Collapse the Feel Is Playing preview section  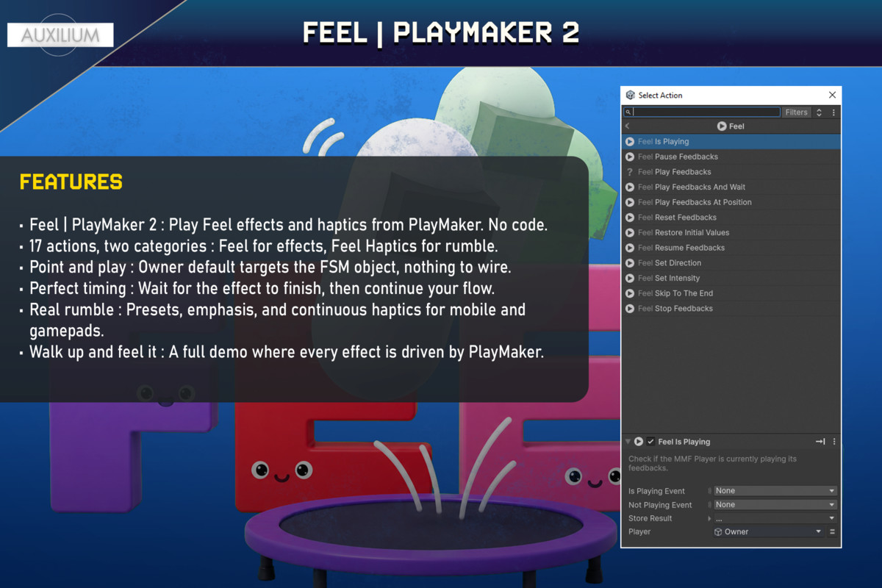[628, 442]
